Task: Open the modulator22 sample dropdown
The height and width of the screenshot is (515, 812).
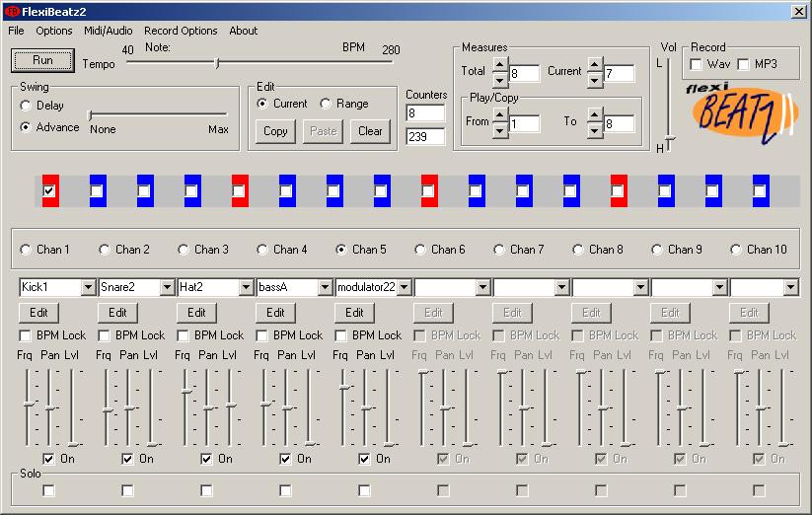Action: 405,287
